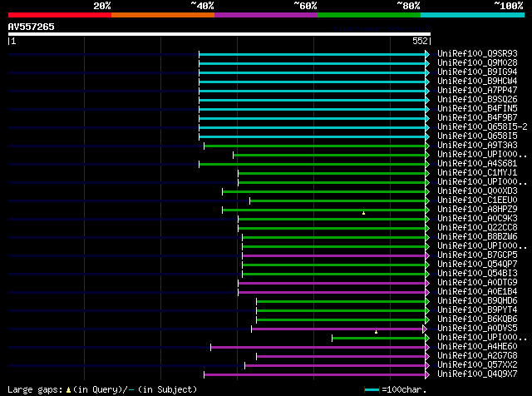This screenshot has height=396, width=532.
Task: Select the UniRef100_Q00XD3 label
Action: pos(477,191)
